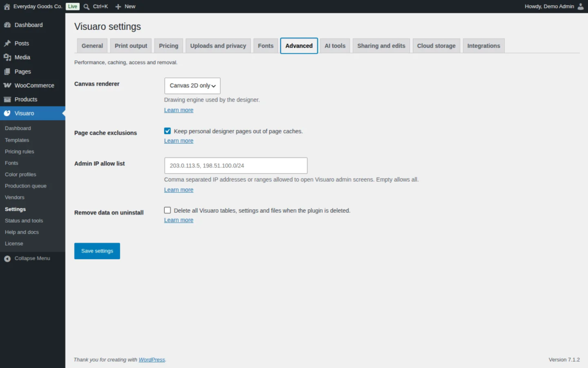Click the WooCommerce logo icon
The height and width of the screenshot is (368, 588).
(7, 85)
